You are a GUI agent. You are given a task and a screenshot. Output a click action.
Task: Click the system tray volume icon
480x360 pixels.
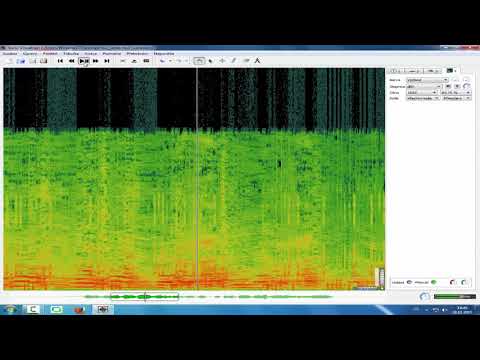[445, 310]
